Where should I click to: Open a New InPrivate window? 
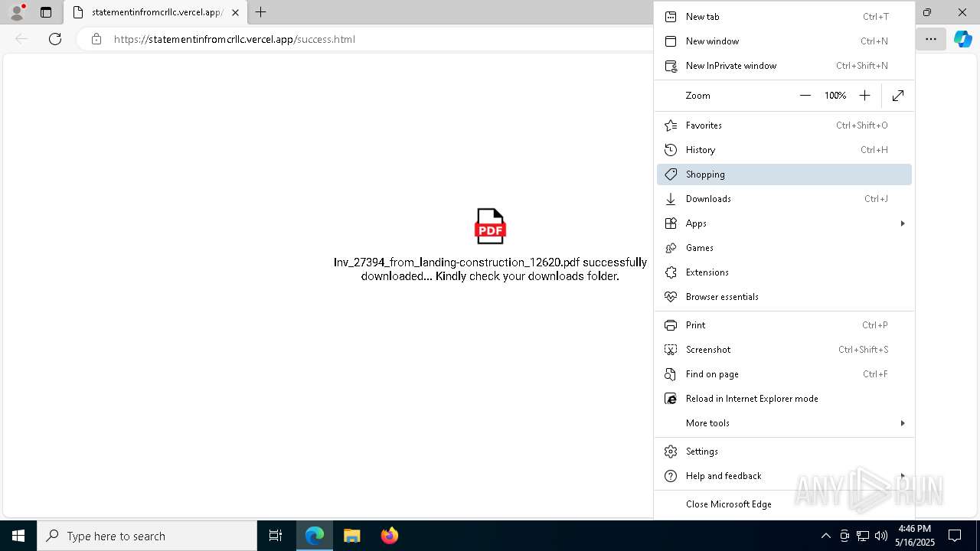pos(784,66)
